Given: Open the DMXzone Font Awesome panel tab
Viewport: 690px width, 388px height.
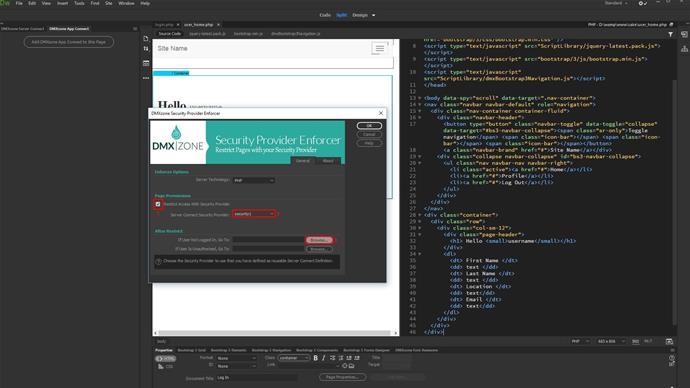Looking at the screenshot, I should [x=416, y=350].
